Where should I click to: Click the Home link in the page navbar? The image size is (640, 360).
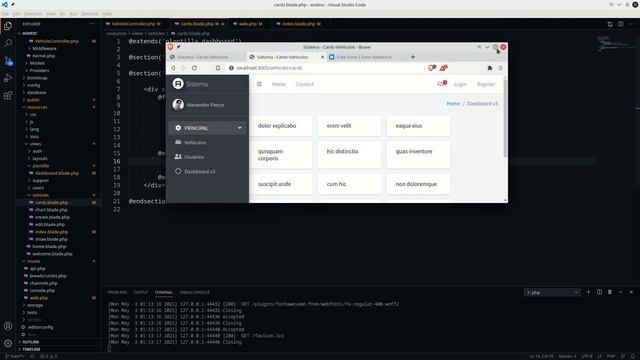(279, 84)
